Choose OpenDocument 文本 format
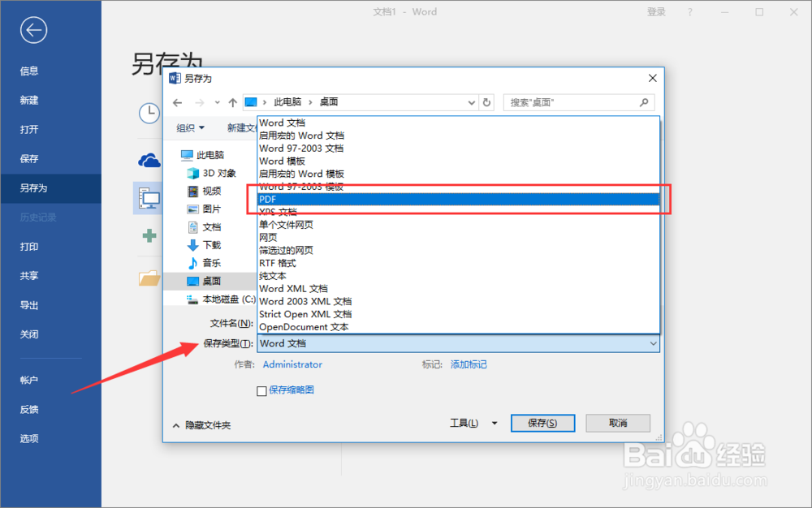 point(458,327)
